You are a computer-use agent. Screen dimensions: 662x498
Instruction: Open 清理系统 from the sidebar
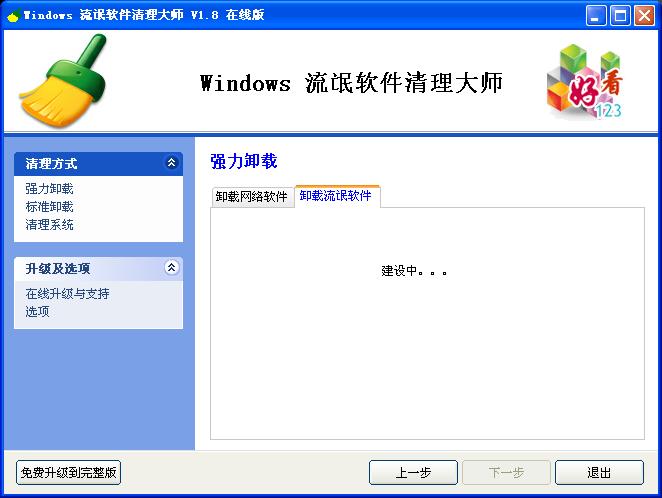coord(49,225)
